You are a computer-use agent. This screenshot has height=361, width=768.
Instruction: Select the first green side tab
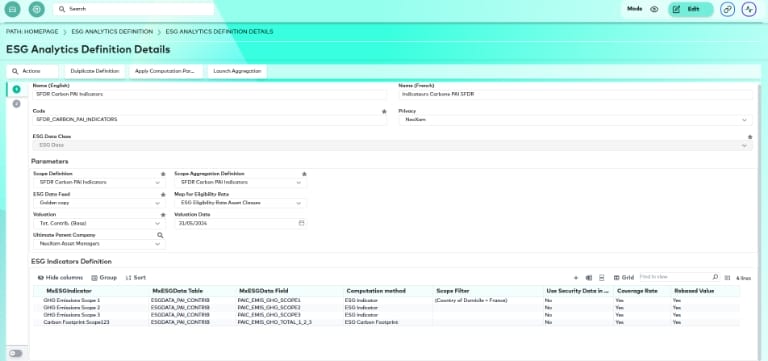[x=16, y=89]
